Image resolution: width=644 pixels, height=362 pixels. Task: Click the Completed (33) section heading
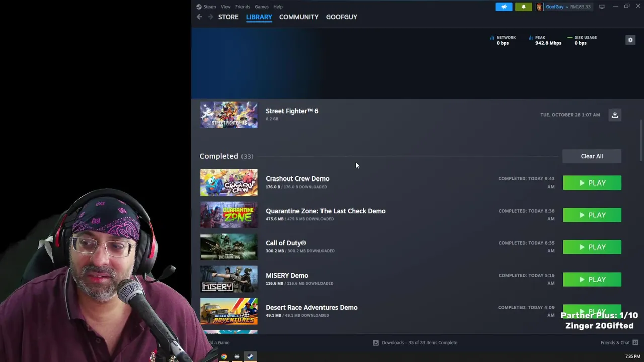point(226,156)
